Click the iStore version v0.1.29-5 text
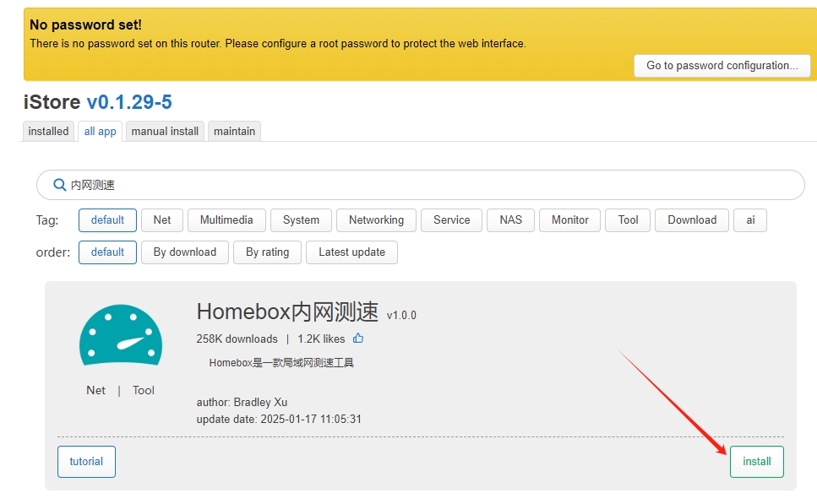817x504 pixels. (129, 102)
